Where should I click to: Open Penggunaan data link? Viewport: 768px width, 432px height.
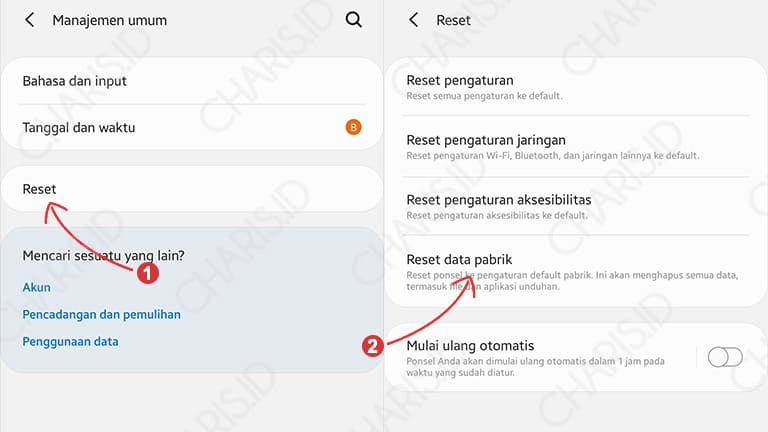pyautogui.click(x=71, y=342)
